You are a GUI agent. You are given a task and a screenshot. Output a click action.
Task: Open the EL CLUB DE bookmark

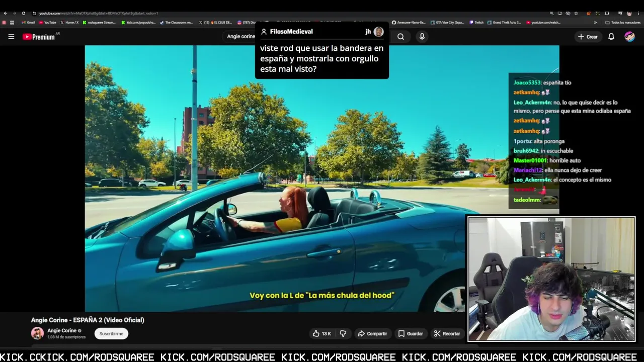(x=215, y=23)
